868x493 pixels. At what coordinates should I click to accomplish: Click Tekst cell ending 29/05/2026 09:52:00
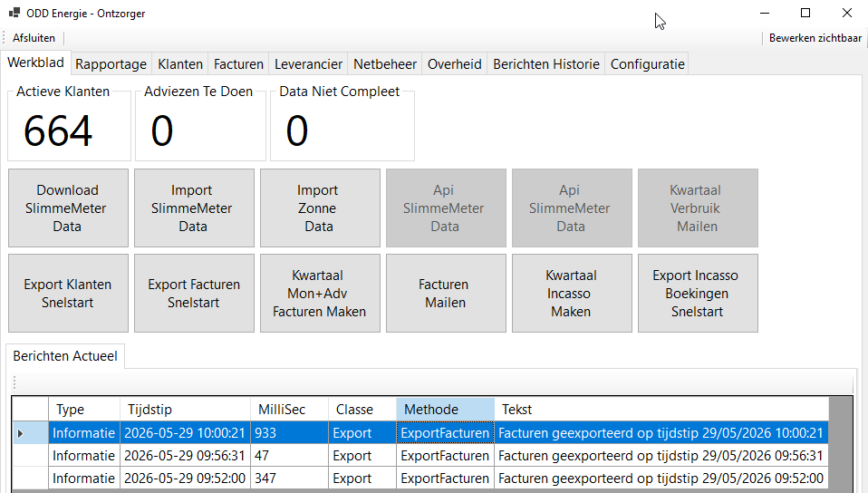click(661, 478)
